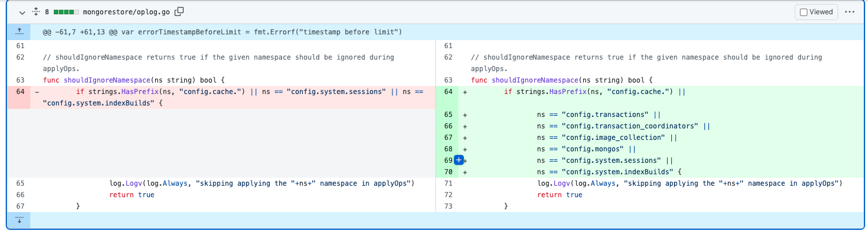Click the green diffstat squares indicator
Image resolution: width=868 pixels, height=231 pixels.
click(x=66, y=11)
